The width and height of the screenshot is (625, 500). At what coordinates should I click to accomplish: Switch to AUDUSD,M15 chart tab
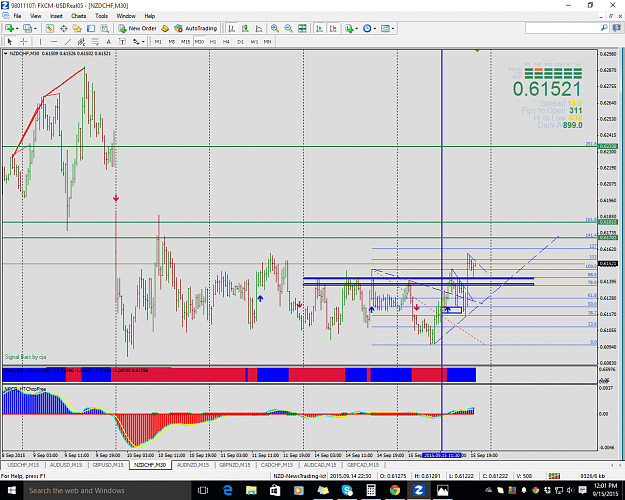[66, 465]
